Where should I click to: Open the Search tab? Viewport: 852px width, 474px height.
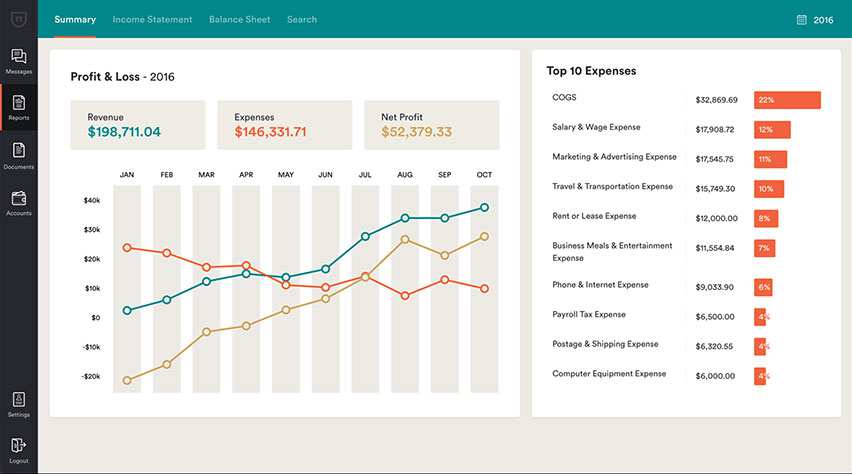click(301, 19)
